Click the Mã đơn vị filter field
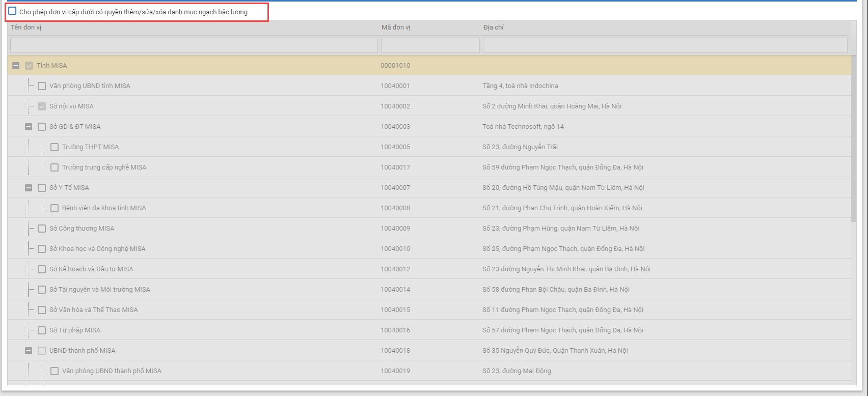 point(430,45)
